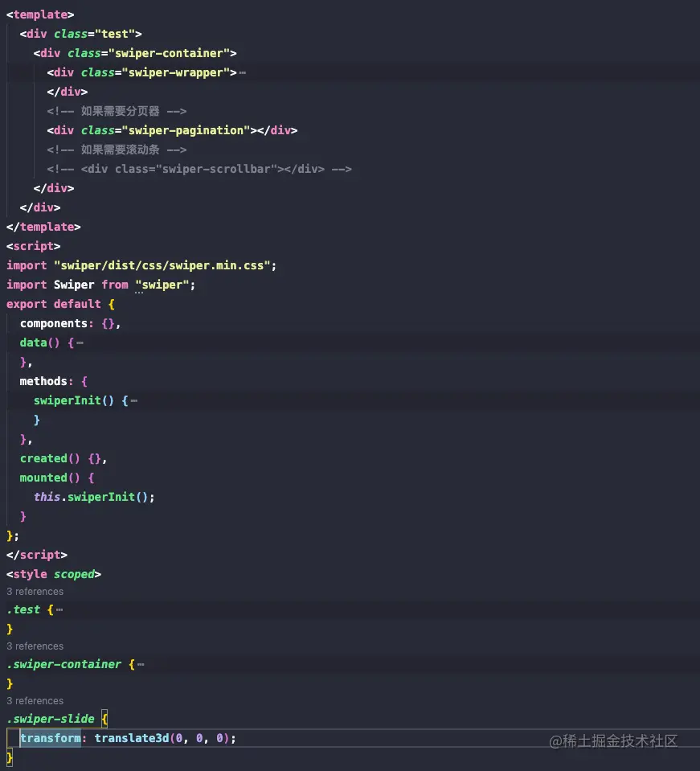
Task: Click the 'methods:' keyword
Action: click(43, 381)
